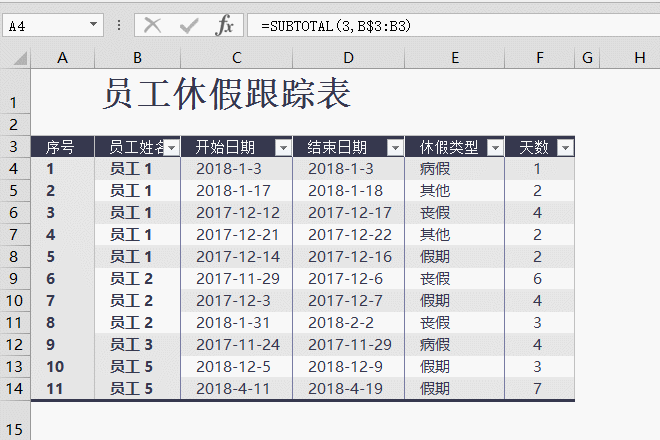660x440 pixels.
Task: Click 序号 cell showing 11
Action: pos(62,388)
